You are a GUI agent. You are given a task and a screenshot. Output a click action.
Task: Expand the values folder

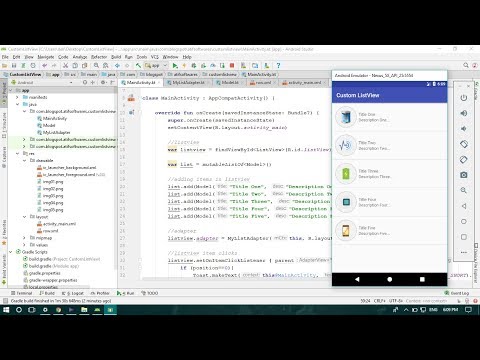pos(24,245)
